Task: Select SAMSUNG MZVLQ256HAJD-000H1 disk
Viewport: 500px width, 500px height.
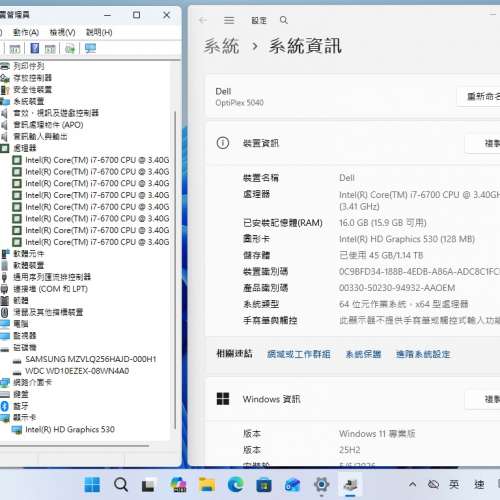Action: [x=91, y=359]
